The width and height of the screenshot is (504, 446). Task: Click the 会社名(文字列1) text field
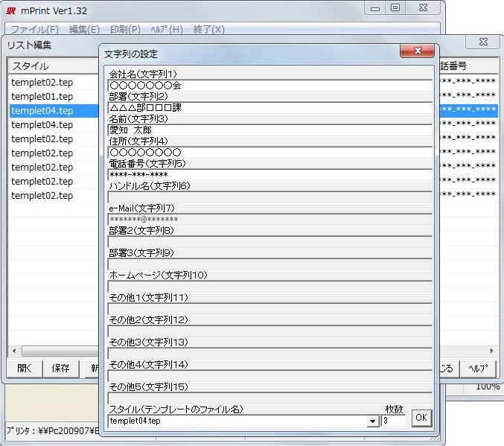(269, 85)
